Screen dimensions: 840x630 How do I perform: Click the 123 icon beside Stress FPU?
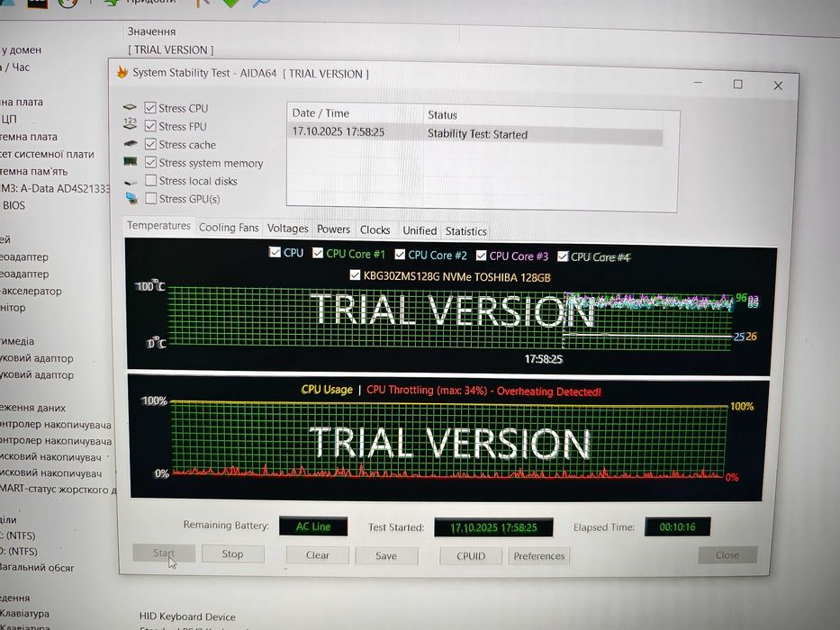[130, 124]
